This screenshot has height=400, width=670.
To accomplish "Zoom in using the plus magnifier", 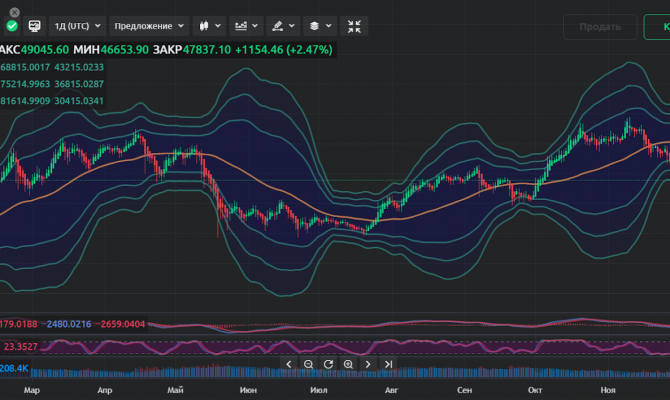I will pyautogui.click(x=348, y=364).
